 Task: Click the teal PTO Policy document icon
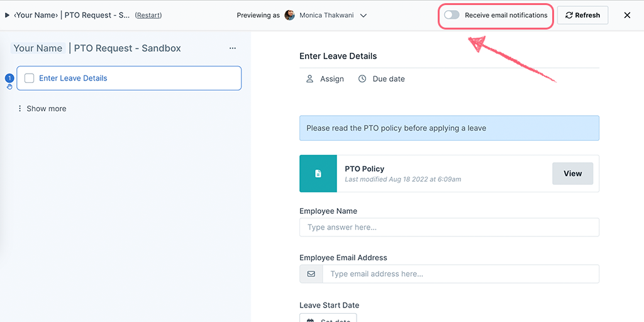click(318, 174)
